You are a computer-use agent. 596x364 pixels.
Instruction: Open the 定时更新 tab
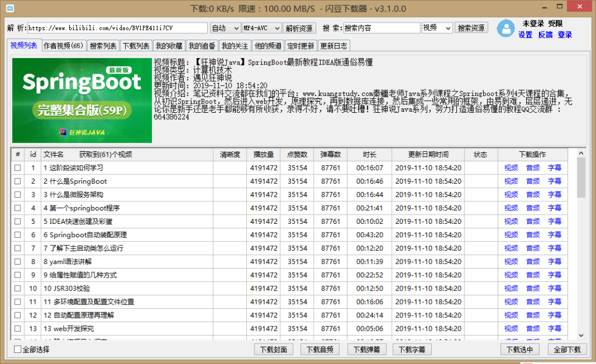(301, 45)
